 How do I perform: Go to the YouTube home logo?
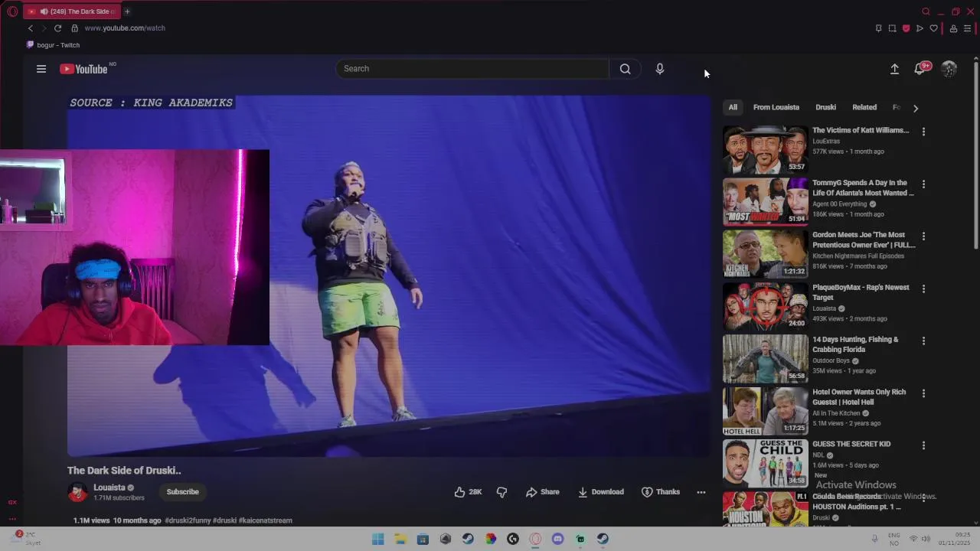(x=84, y=69)
